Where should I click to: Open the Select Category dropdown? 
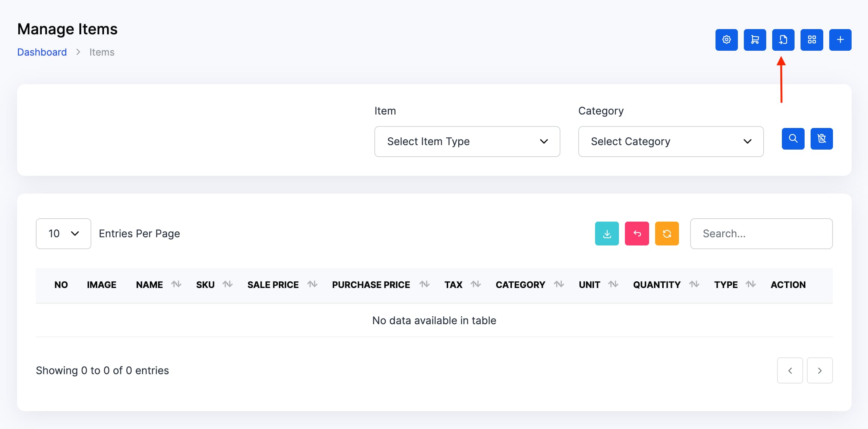670,141
